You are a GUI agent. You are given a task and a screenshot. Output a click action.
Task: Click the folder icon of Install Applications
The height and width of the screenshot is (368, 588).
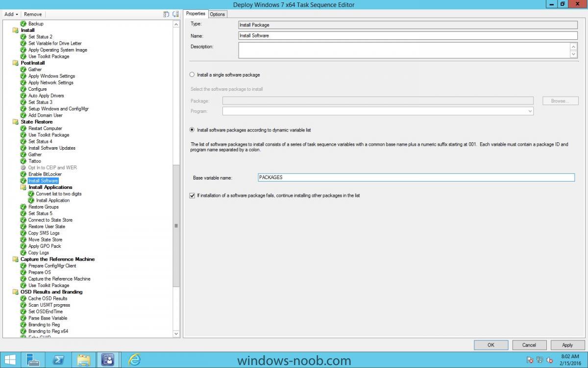pyautogui.click(x=23, y=187)
